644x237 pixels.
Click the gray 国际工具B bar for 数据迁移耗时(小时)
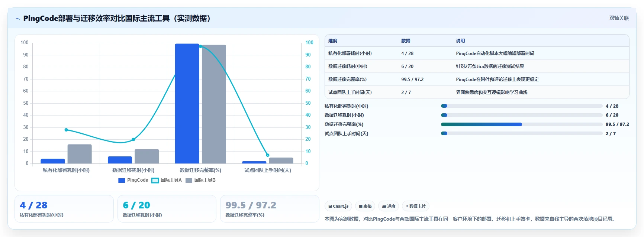pos(146,156)
